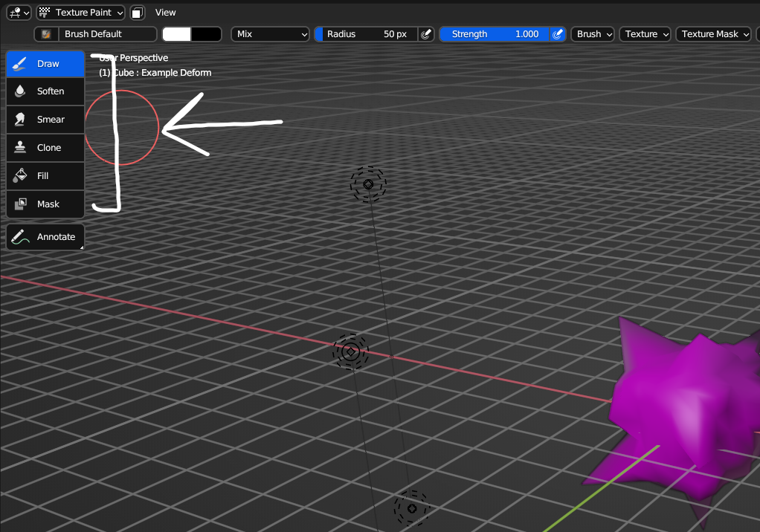This screenshot has height=532, width=760.
Task: Expand the Texture settings popover
Action: pos(645,34)
